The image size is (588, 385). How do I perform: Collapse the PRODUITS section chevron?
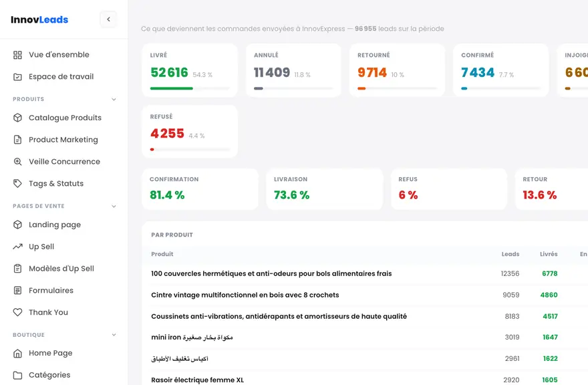pos(114,100)
